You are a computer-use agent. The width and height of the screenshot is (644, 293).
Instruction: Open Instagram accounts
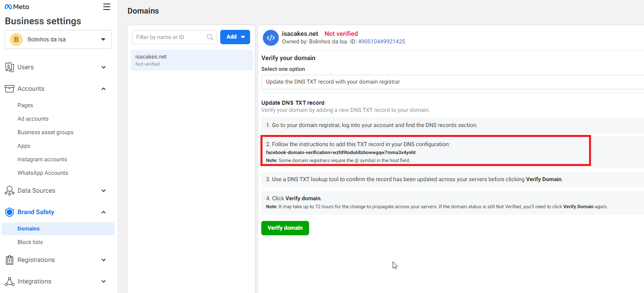42,159
